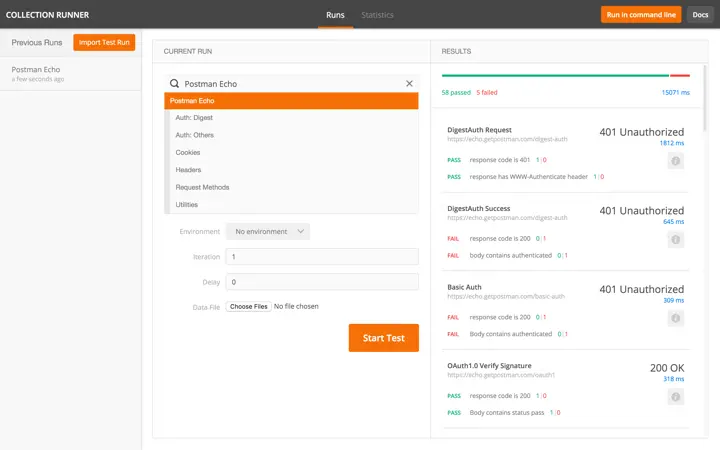This screenshot has height=450, width=720.
Task: Click the 318 ms response time
Action: (x=673, y=379)
